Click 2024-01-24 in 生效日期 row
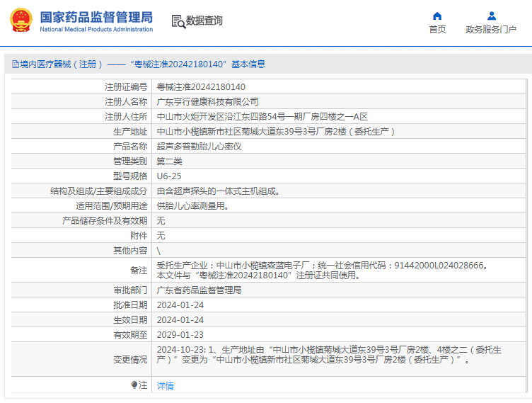Image resolution: width=532 pixels, height=403 pixels. [x=180, y=320]
